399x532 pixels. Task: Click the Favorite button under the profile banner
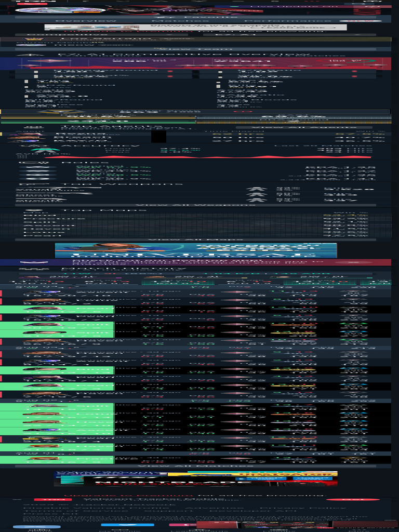point(195,17)
